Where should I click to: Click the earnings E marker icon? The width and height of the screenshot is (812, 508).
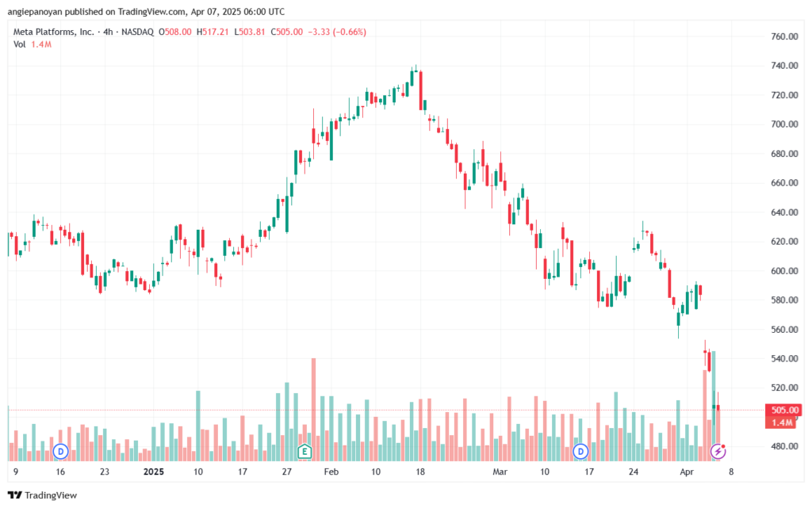point(304,451)
